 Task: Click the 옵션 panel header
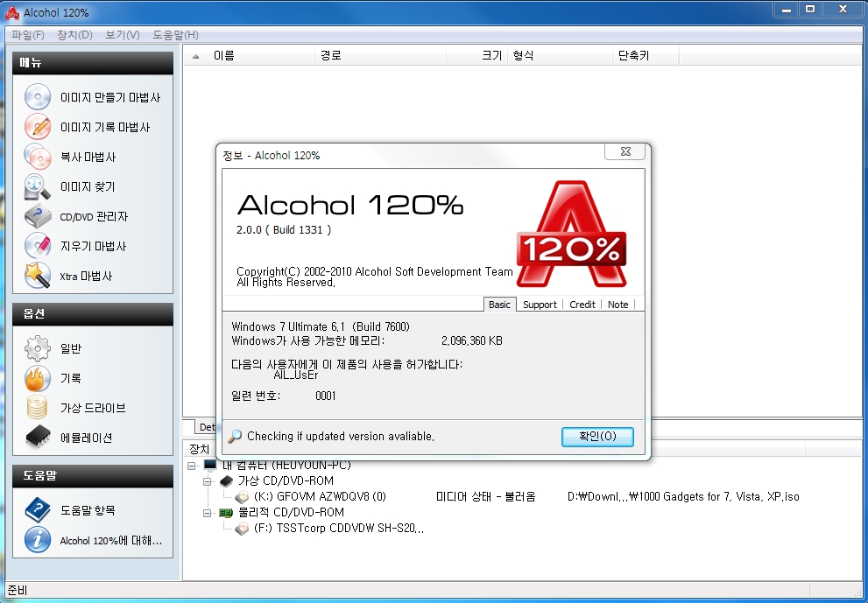pyautogui.click(x=93, y=314)
